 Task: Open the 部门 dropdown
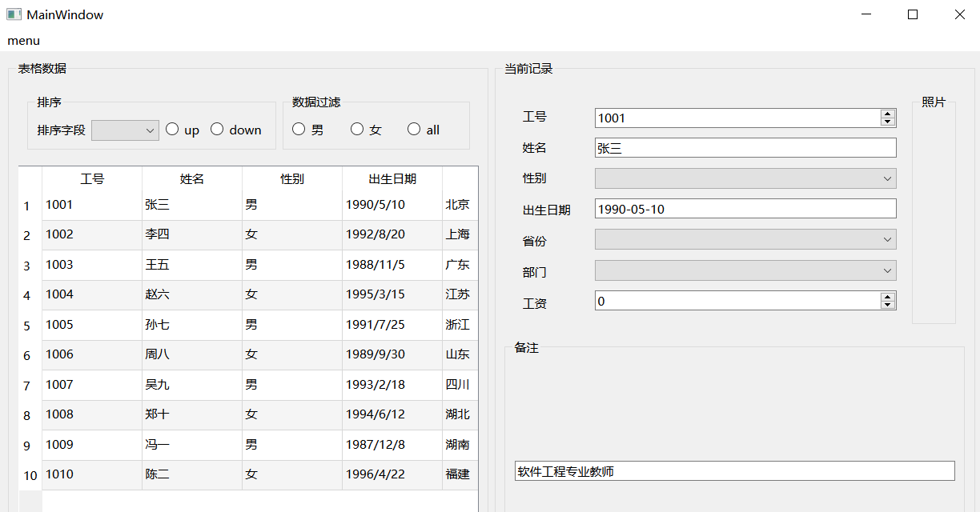tap(745, 270)
